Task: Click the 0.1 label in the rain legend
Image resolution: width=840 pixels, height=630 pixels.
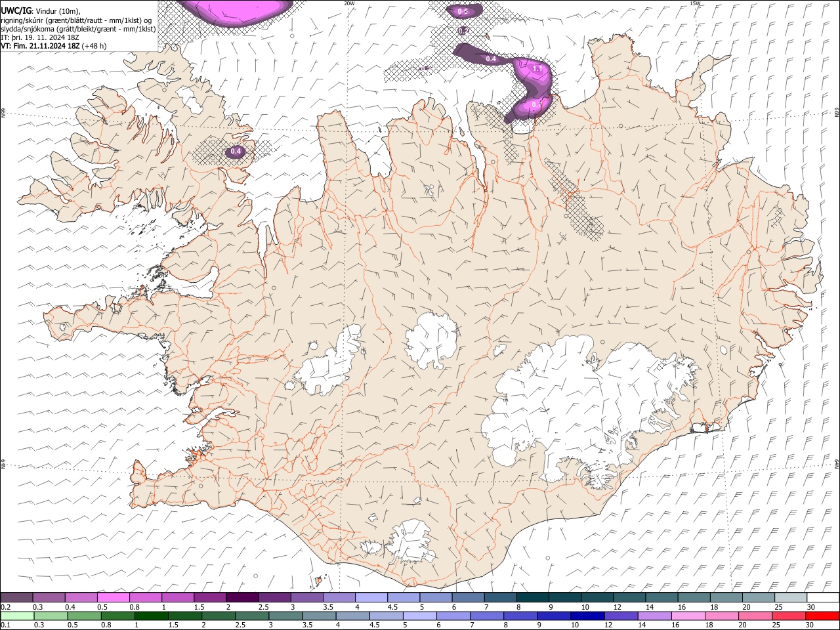Action: pos(5,625)
